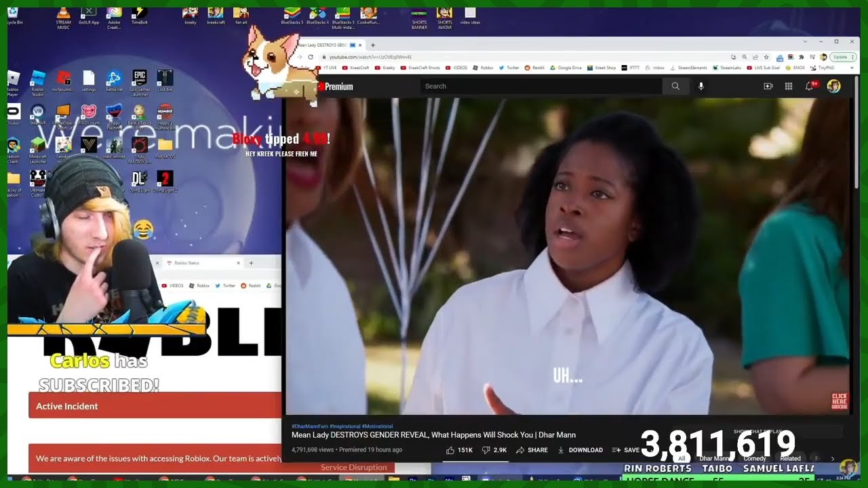
Task: Bookmark this page with the star icon
Action: (766, 57)
